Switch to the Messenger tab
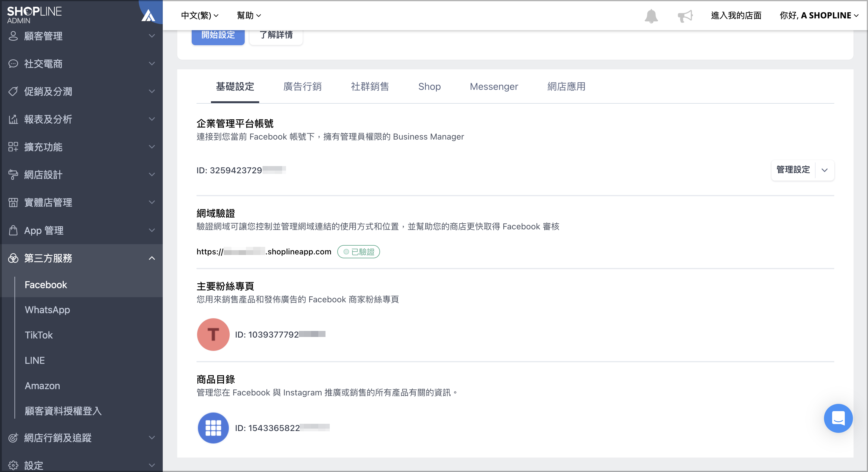868x472 pixels. (494, 87)
